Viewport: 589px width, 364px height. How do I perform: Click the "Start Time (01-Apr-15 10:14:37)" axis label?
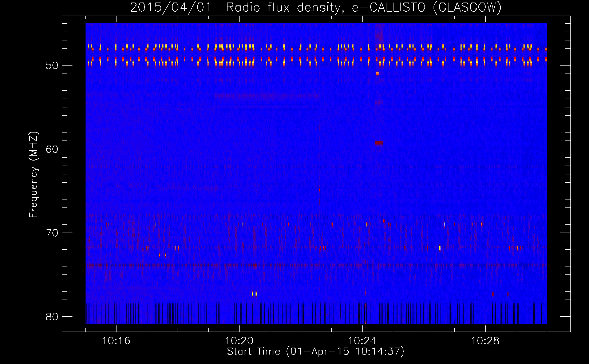coord(316,352)
